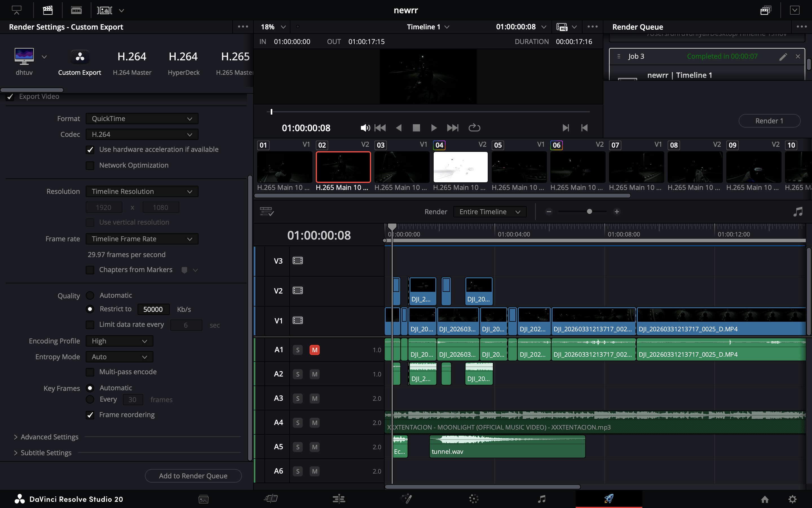Open viewer zoom 18% dropdown
Viewport: 812px width, 508px height.
273,27
